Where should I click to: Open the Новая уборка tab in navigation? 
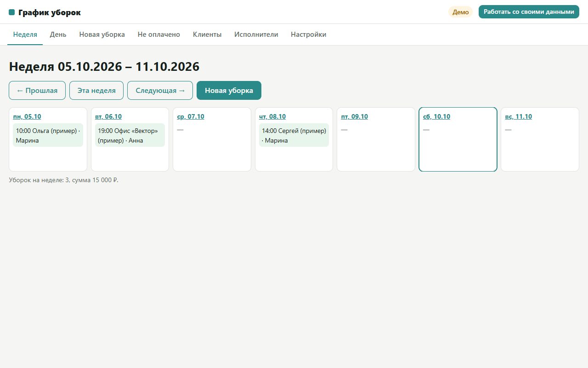102,34
